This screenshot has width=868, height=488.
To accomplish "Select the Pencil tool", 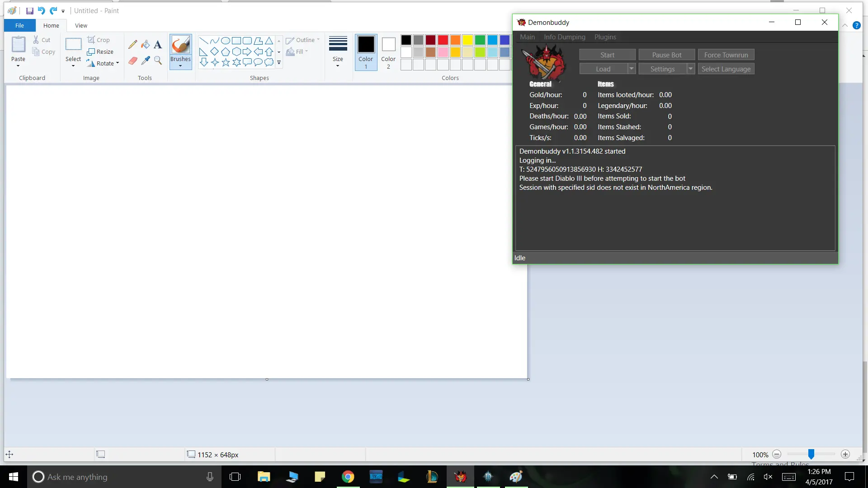I will tap(132, 44).
